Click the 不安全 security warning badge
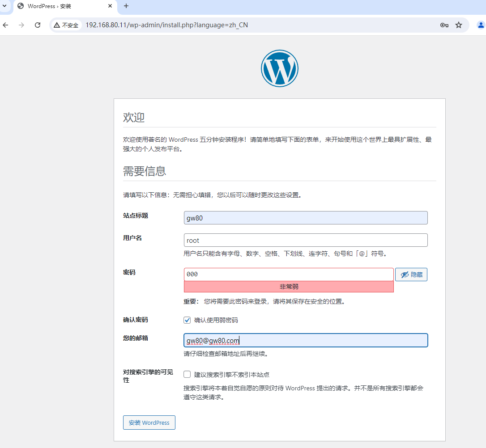 (x=66, y=25)
